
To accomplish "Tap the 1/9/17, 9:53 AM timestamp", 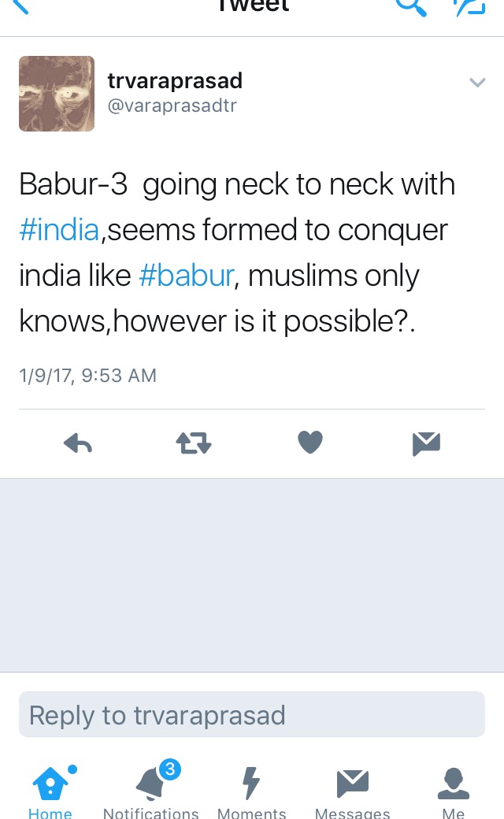I will [87, 376].
